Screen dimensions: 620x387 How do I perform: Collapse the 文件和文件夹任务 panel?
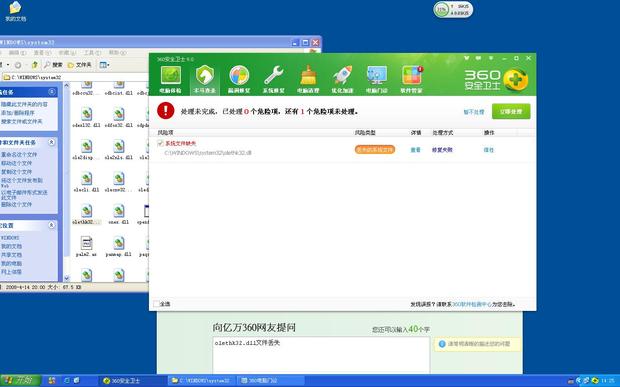point(51,142)
